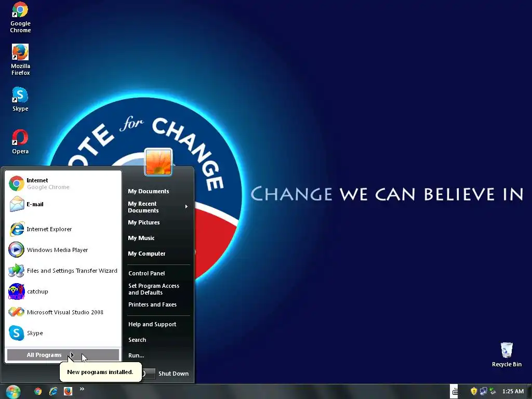Expand the My Recent Documents submenu arrow
This screenshot has height=399, width=532.
tap(187, 207)
